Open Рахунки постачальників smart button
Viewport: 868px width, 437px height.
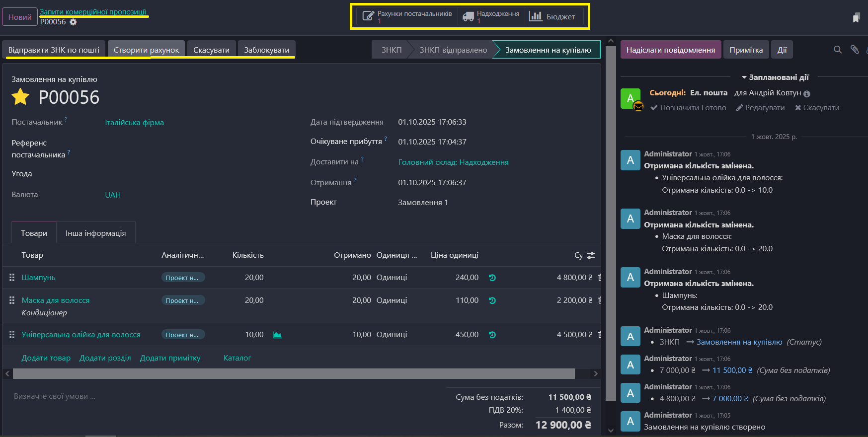(407, 16)
